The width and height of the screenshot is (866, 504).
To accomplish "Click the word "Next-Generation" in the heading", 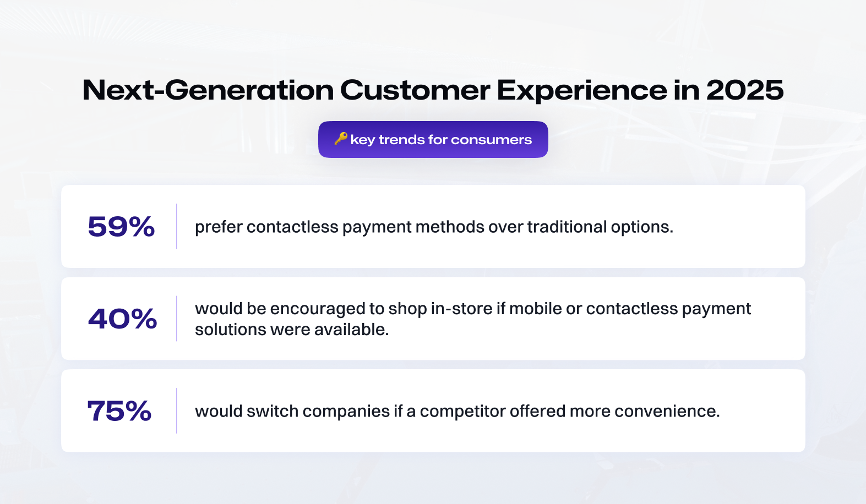I will [x=208, y=90].
